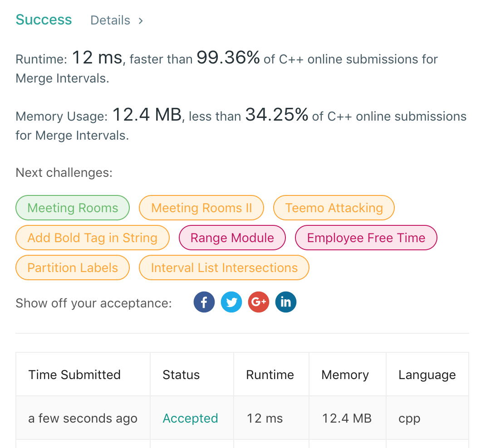The height and width of the screenshot is (448, 481).
Task: Select the 'a few seconds ago' submission row
Action: pos(83,418)
